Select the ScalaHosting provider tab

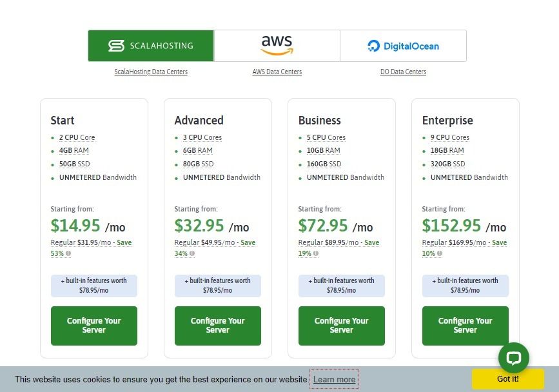[x=151, y=46]
